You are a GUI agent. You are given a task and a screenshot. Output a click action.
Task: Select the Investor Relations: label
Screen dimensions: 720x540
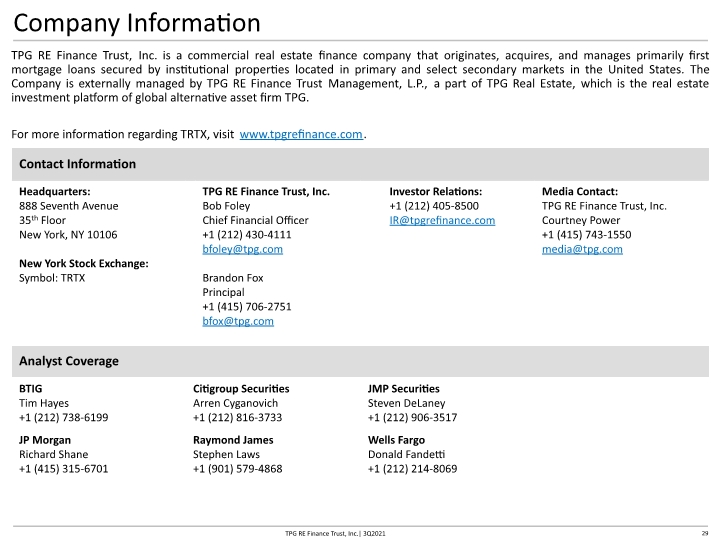pos(436,191)
